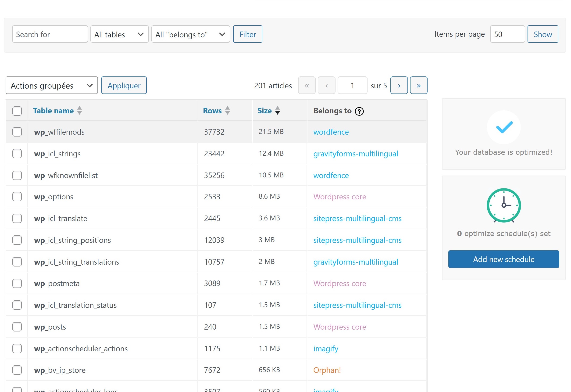Expand the All "belongs to" dropdown
This screenshot has width=571, height=392.
point(190,34)
